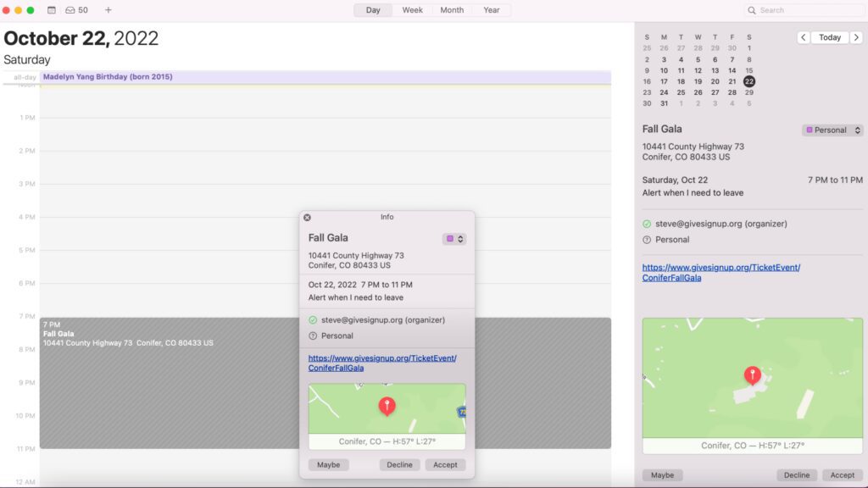Image resolution: width=868 pixels, height=488 pixels.
Task: Select October 22 in mini calendar
Action: [749, 81]
